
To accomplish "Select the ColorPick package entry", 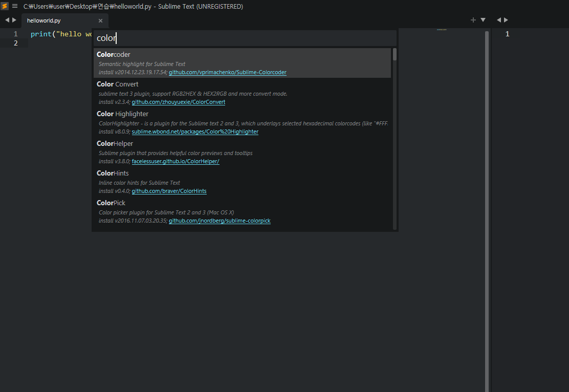I will pyautogui.click(x=242, y=211).
